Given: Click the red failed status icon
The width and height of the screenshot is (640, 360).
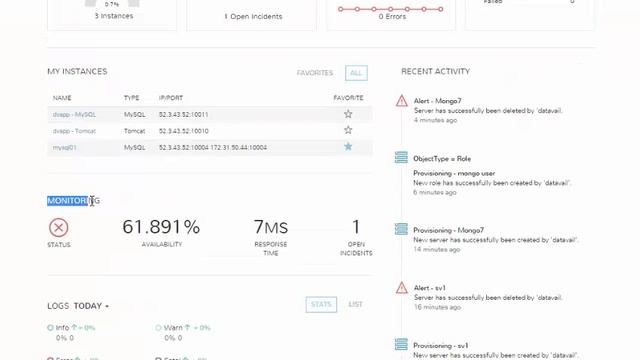Looking at the screenshot, I should pyautogui.click(x=59, y=227).
